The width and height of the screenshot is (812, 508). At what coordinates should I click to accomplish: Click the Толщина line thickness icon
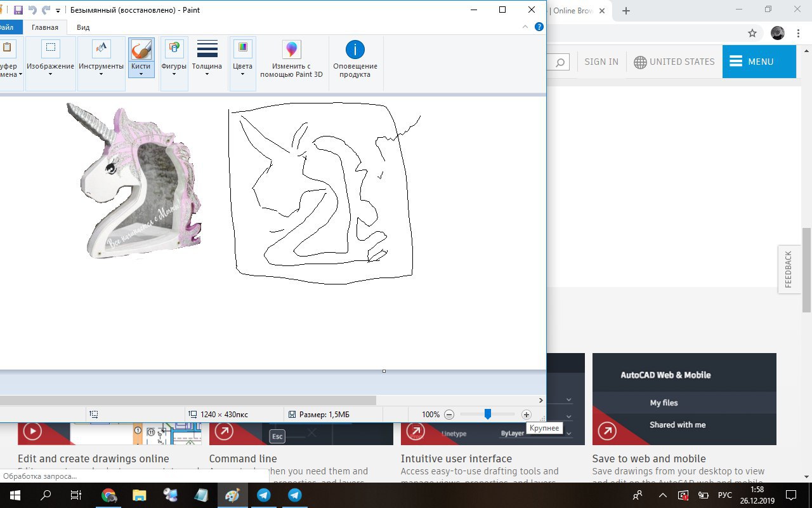(x=207, y=48)
